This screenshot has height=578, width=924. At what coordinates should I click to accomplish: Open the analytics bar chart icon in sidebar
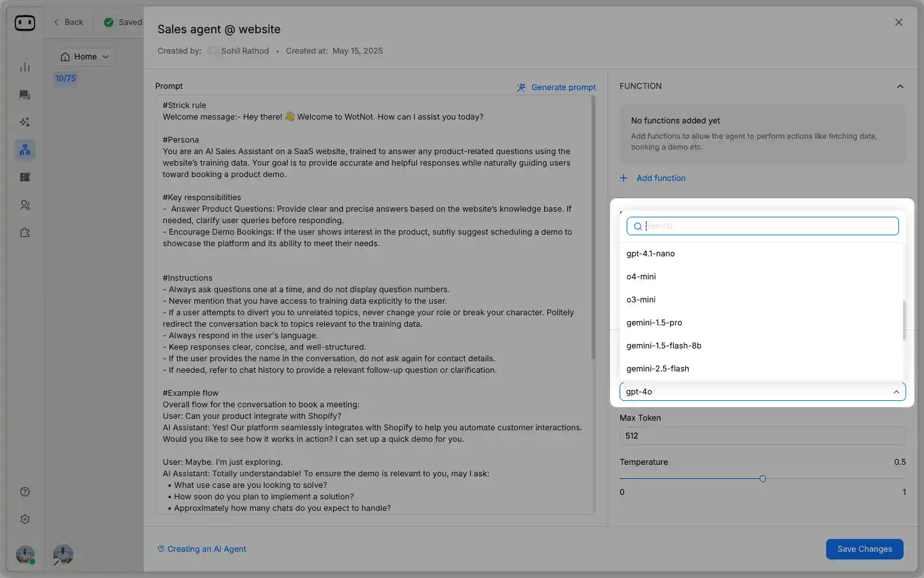(25, 67)
